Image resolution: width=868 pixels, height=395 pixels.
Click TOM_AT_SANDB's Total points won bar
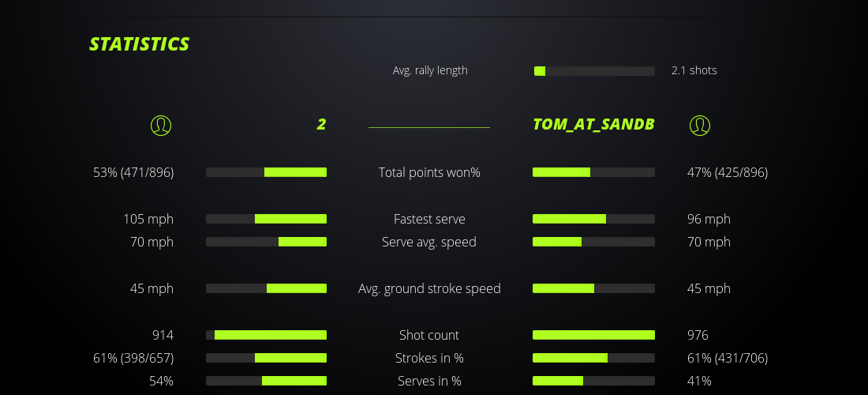(x=594, y=172)
